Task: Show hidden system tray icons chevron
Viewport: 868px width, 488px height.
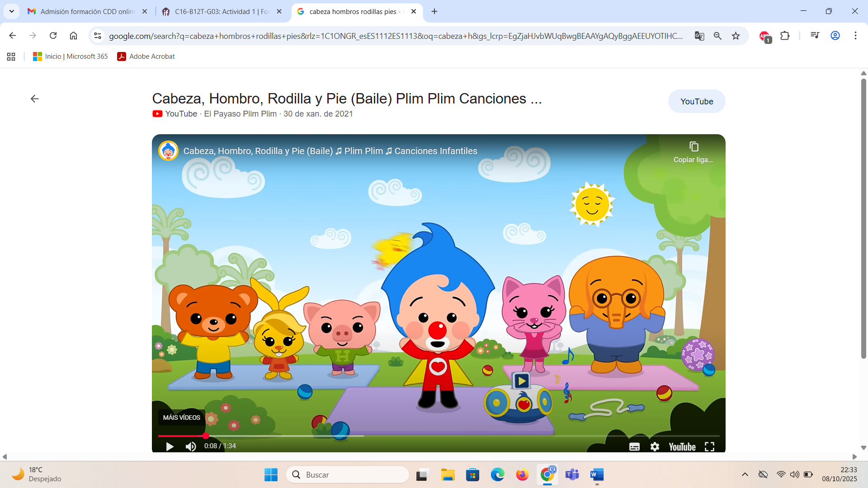Action: point(745,474)
